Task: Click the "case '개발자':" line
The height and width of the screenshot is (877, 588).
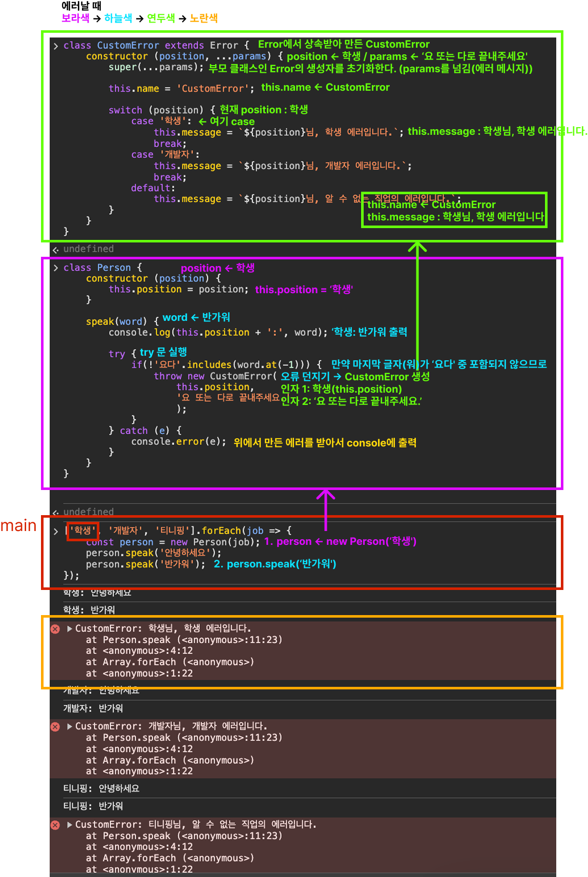Action: tap(165, 155)
